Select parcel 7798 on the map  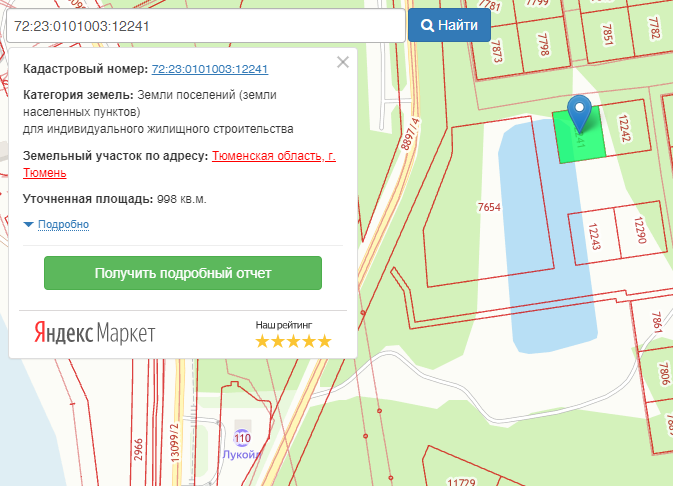click(543, 43)
